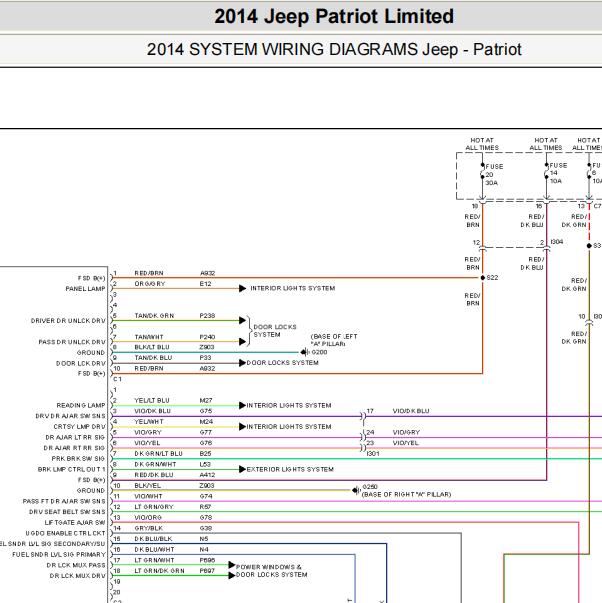602x603 pixels.
Task: Click the 'DRV DR AJAR SW SNS' label
Action: click(70, 416)
